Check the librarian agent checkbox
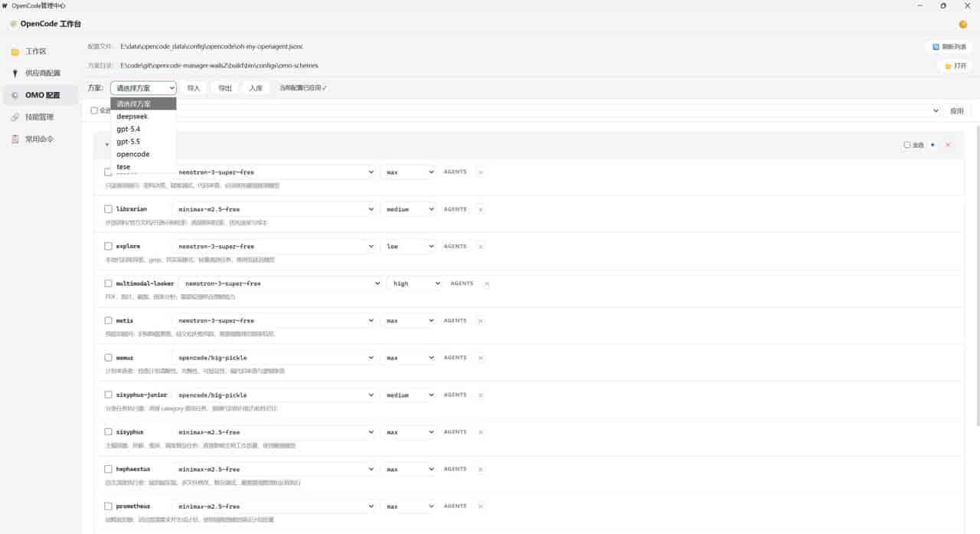980x534 pixels. 108,209
